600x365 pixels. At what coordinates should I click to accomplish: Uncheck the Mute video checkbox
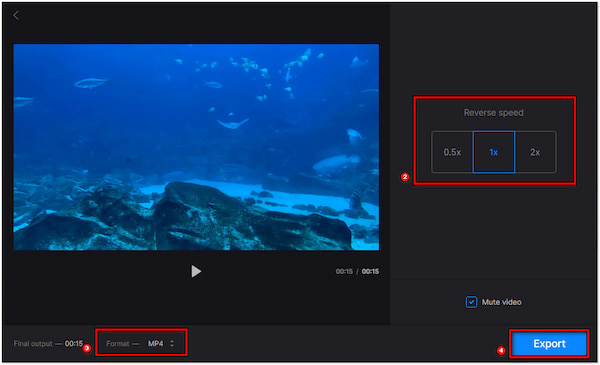[x=471, y=302]
